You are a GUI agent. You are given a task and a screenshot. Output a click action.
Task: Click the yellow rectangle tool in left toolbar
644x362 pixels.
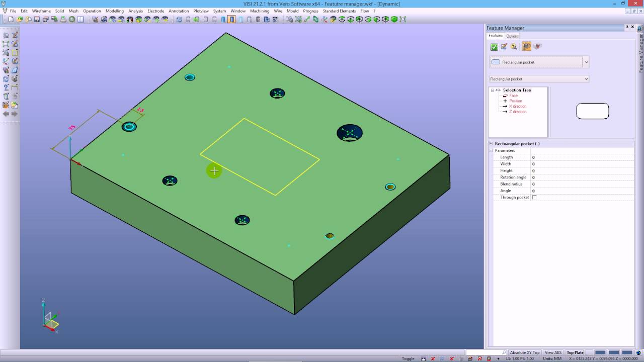pyautogui.click(x=15, y=52)
